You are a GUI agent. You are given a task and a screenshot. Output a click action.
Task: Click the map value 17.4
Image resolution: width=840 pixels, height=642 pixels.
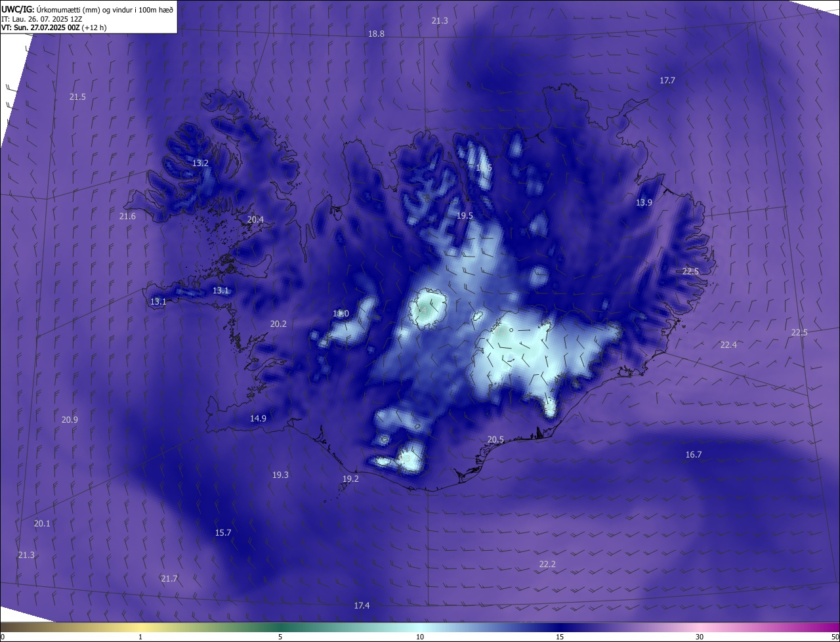pos(362,605)
